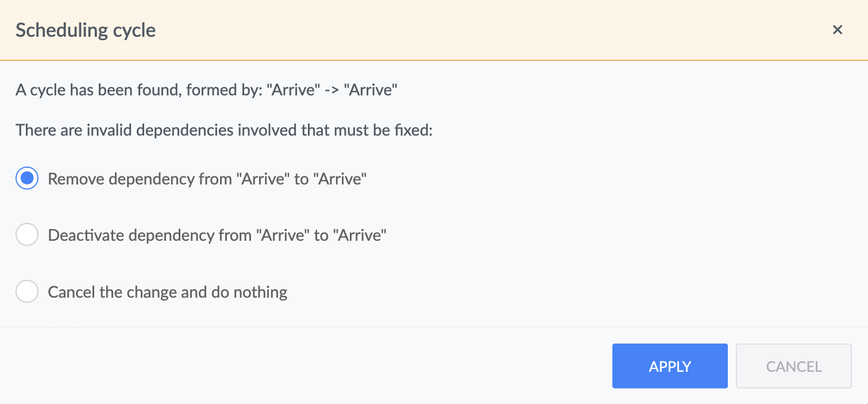Viewport: 868px width, 404px height.
Task: Click the cycle path "Arrive" -> "Arrive" text
Action: click(x=332, y=90)
